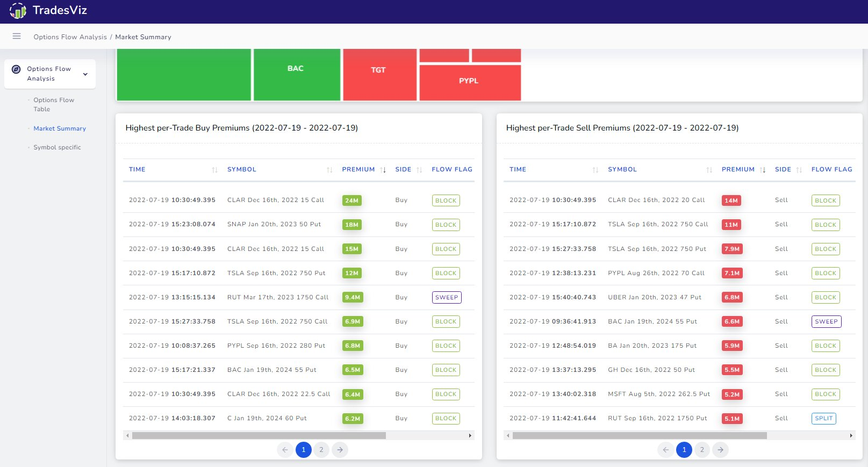This screenshot has width=868, height=467.
Task: Click FLOW FLAG header in Sell table
Action: tap(832, 169)
